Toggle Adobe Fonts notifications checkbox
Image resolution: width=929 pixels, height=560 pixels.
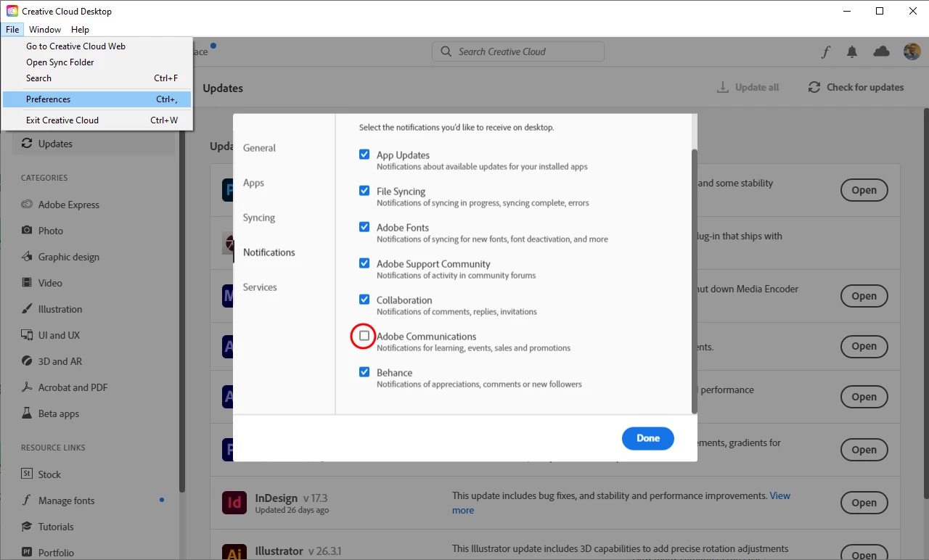point(364,227)
